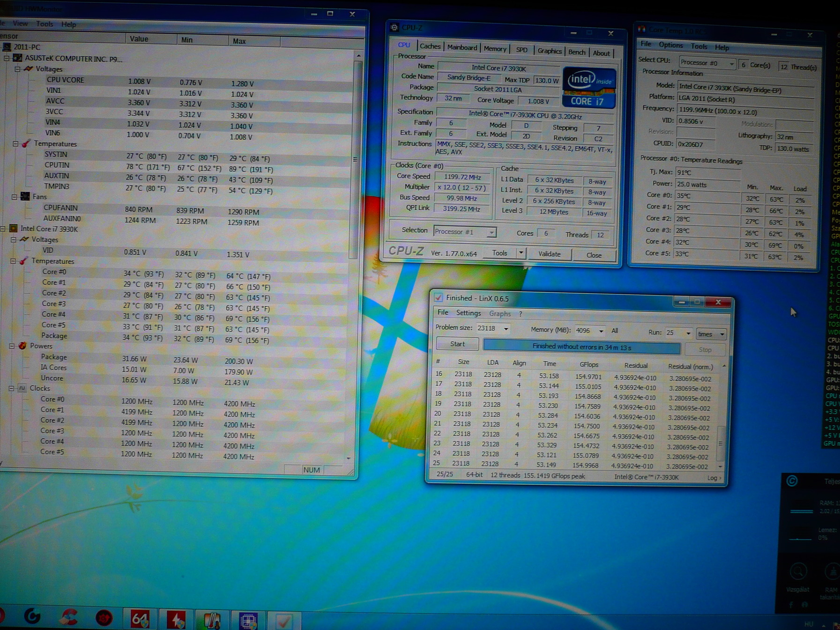The height and width of the screenshot is (630, 840).
Task: Click the thermometer icon beside SYSTIN's Temperatures group
Action: click(26, 143)
